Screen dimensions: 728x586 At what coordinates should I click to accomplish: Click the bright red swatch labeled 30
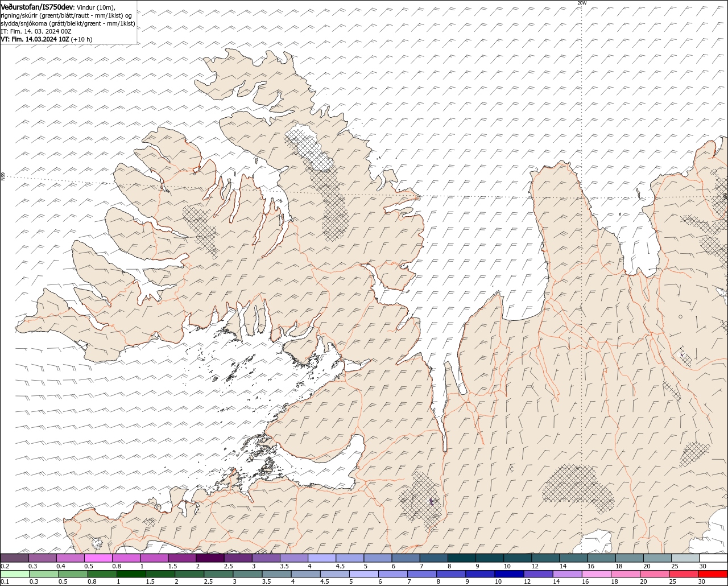click(713, 574)
